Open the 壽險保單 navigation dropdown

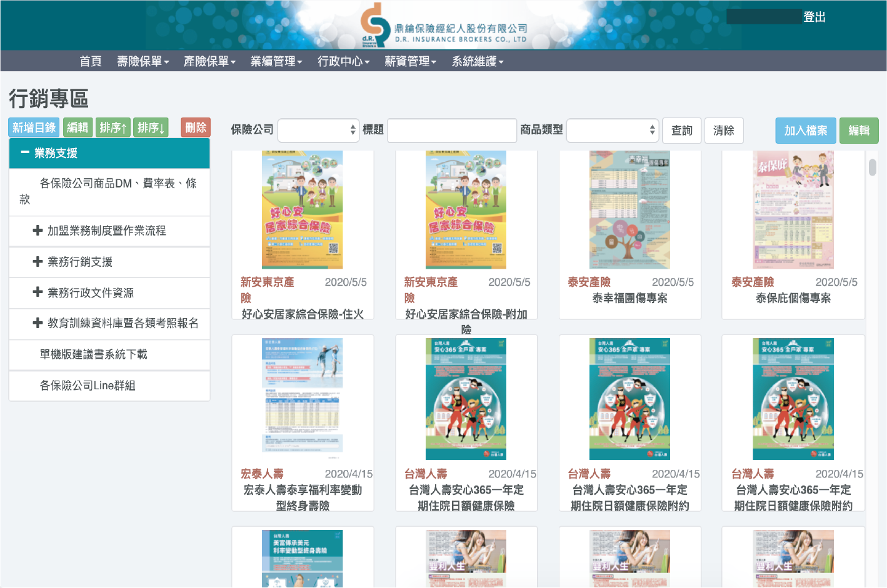point(143,61)
